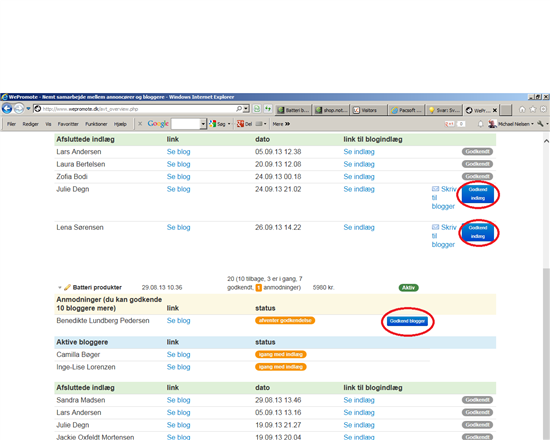
Task: Click the Home icon in Internet Explorer
Action: [522, 109]
